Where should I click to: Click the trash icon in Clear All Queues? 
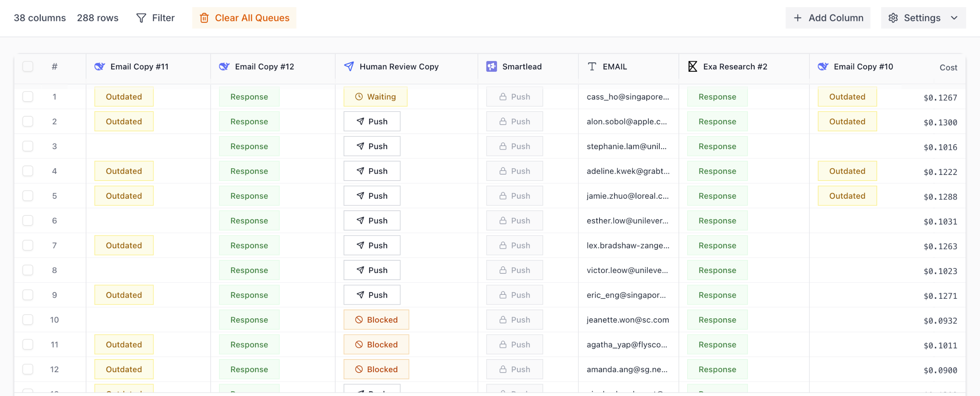coord(204,18)
